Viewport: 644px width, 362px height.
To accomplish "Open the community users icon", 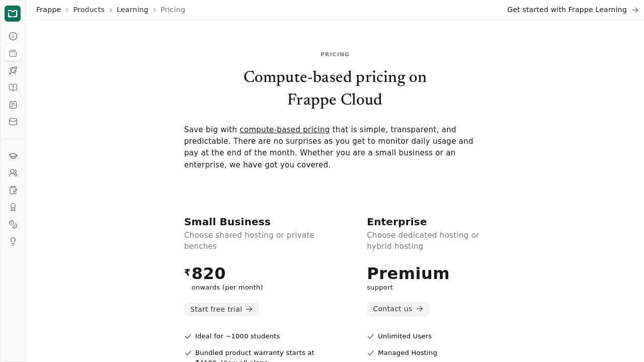I will click(13, 173).
